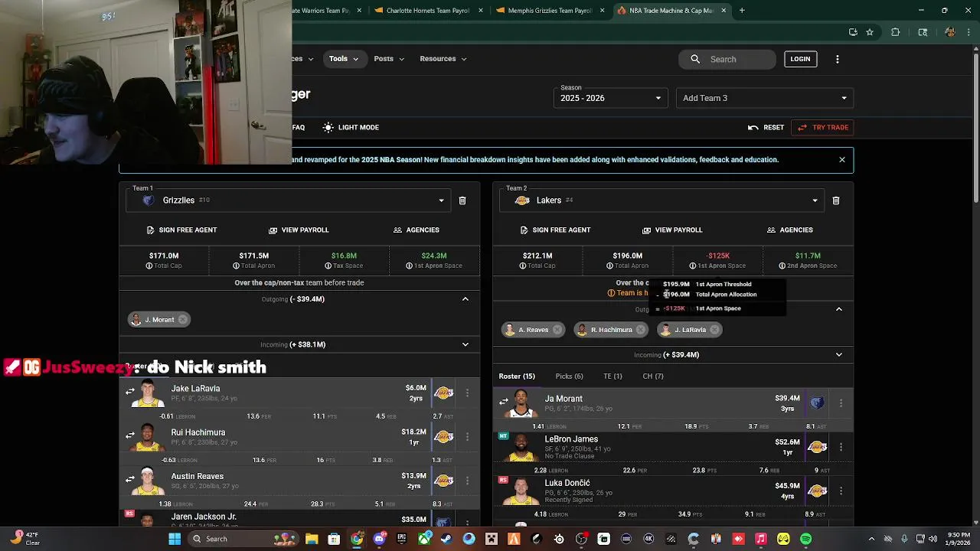Open more options for LeBron James row

841,447
